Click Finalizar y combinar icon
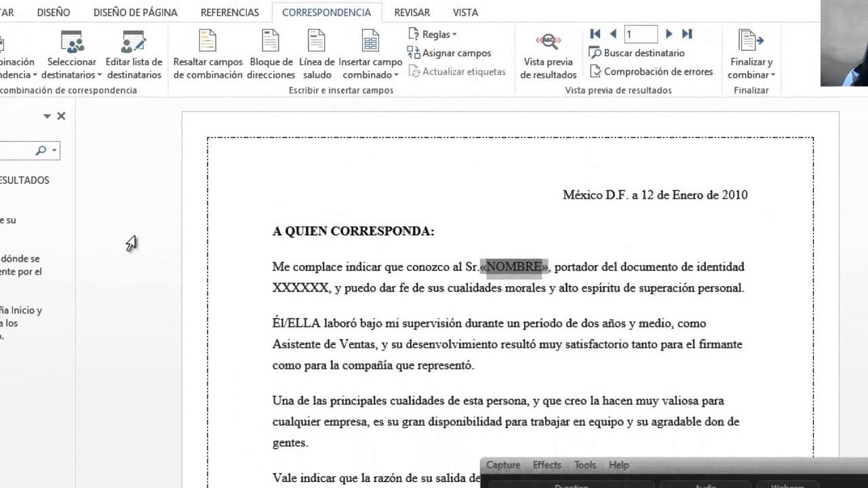Screen dimensions: 868x488 pyautogui.click(x=751, y=41)
